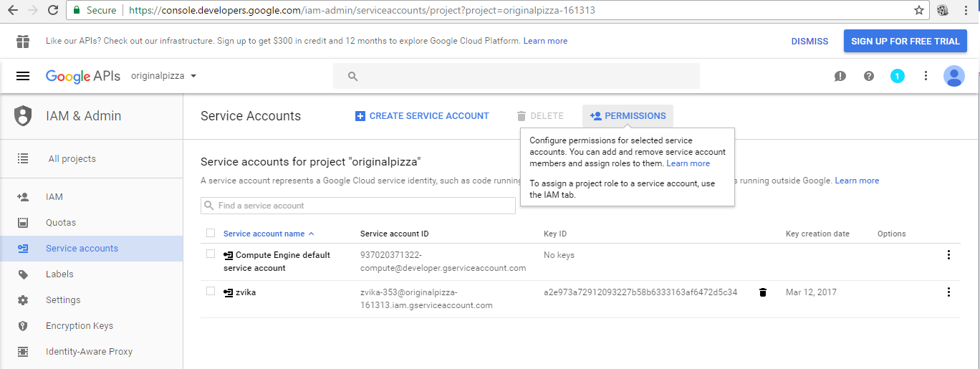
Task: Open options menu for Compute Engine default row
Action: (948, 255)
